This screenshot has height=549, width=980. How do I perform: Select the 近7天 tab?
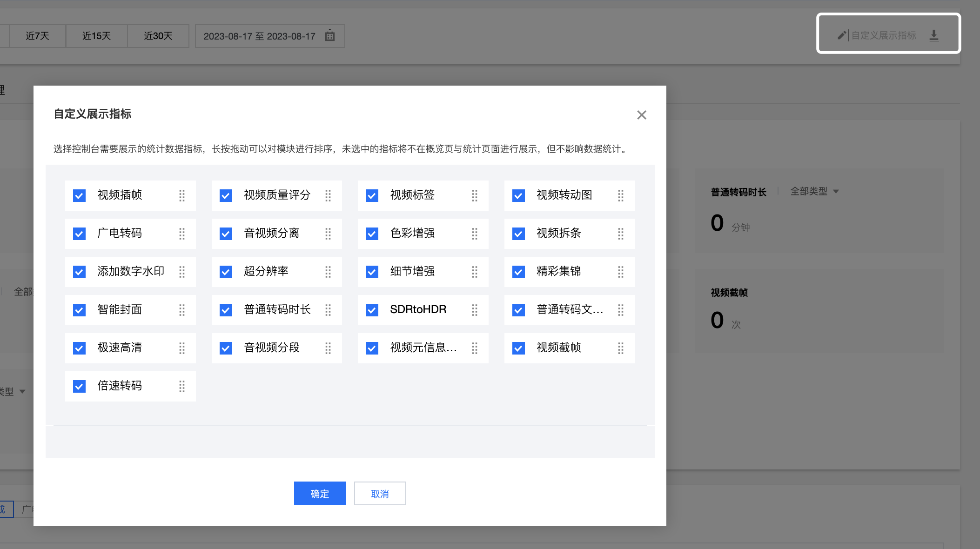point(37,36)
